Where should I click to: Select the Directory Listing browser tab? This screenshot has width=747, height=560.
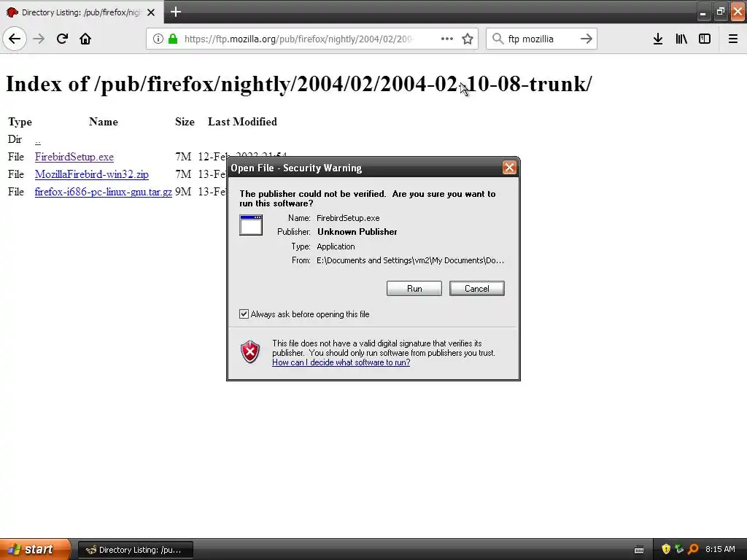81,12
